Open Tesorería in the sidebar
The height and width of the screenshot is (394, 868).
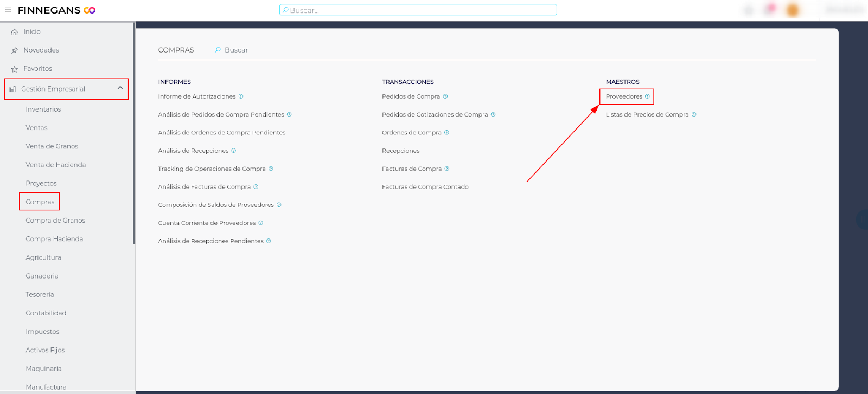(x=40, y=294)
